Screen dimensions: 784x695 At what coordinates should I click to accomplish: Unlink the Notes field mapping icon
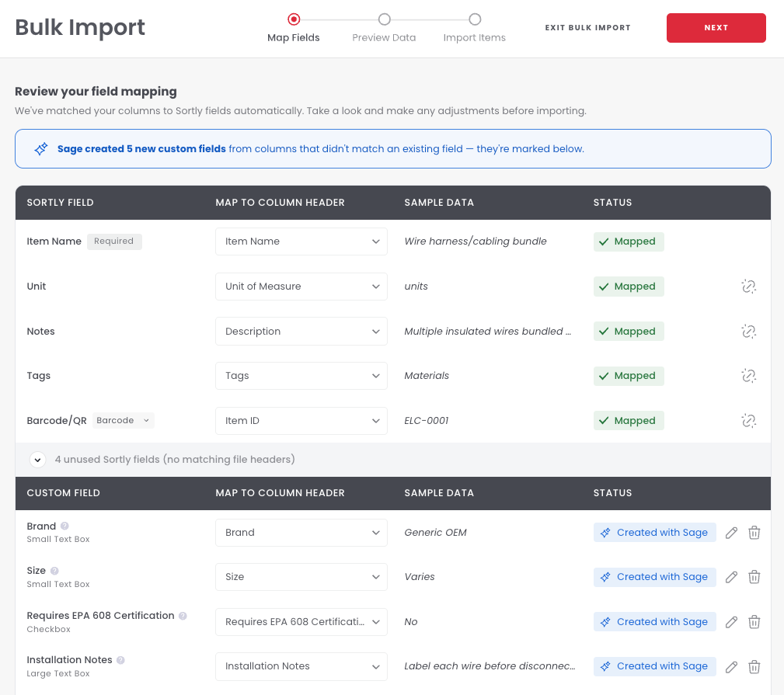pyautogui.click(x=748, y=332)
